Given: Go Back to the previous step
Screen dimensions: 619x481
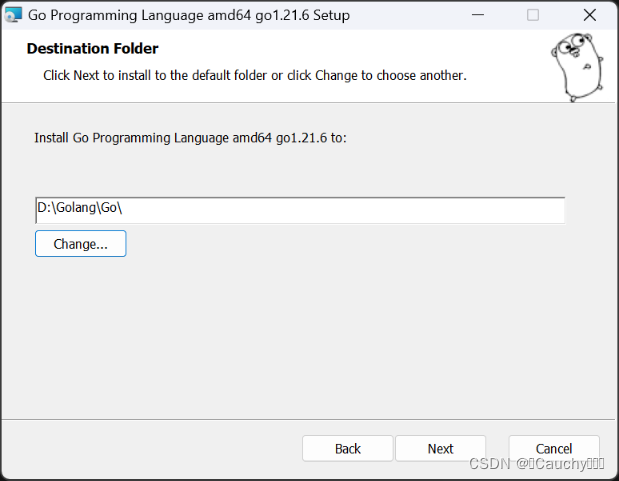Looking at the screenshot, I should click(x=347, y=449).
